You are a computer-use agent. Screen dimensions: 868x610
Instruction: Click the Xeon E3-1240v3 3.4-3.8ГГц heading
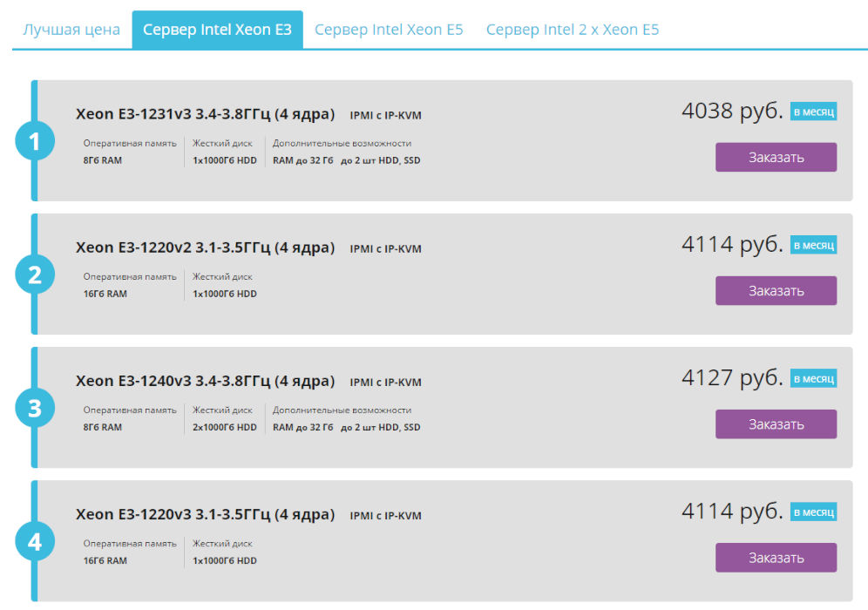pos(205,382)
